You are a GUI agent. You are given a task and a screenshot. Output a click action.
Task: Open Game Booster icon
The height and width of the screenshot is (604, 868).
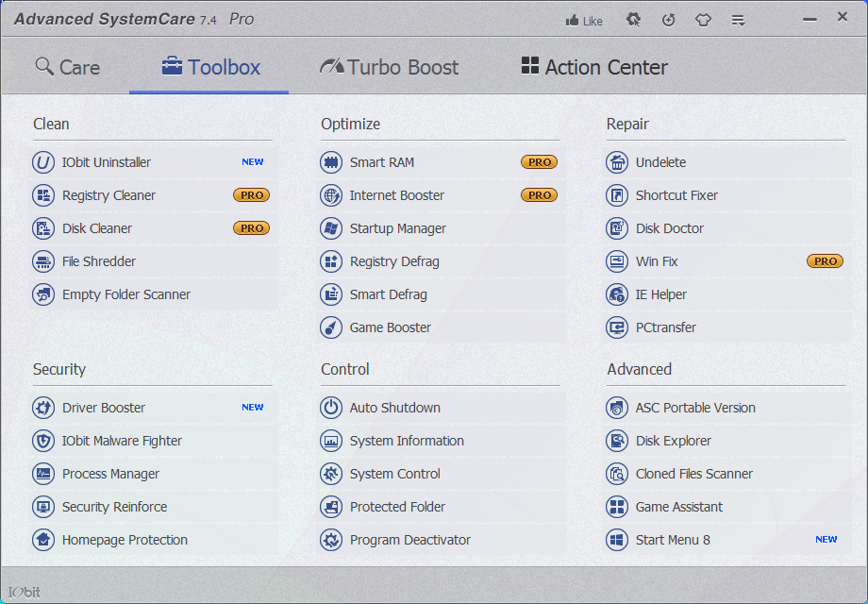331,327
